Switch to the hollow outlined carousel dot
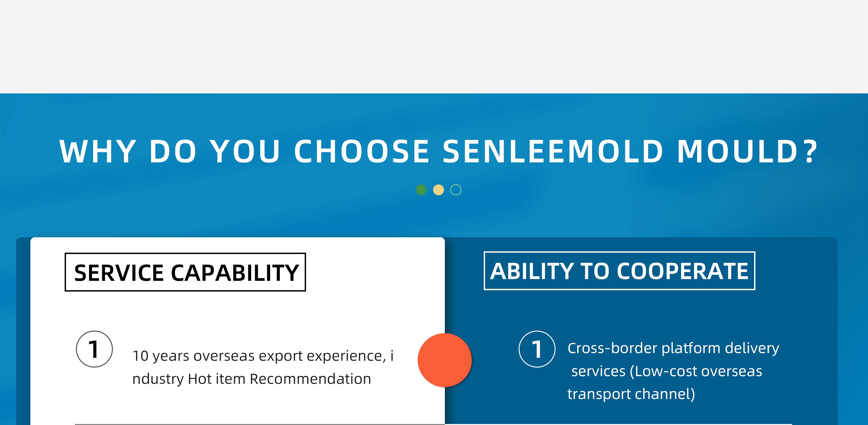This screenshot has height=425, width=868. point(456,190)
